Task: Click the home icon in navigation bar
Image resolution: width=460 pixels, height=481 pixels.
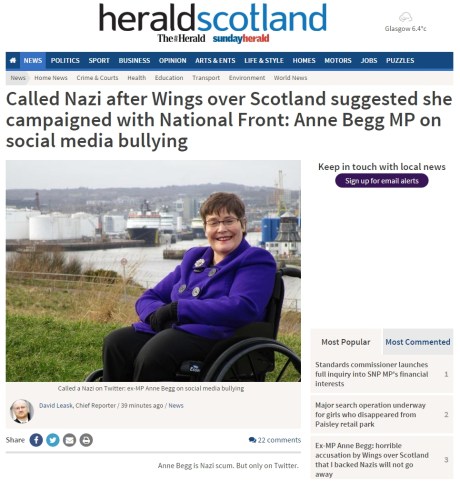Action: coord(13,61)
